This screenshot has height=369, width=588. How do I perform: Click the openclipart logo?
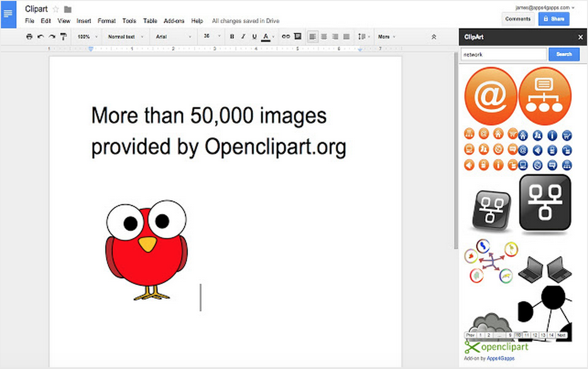(496, 347)
